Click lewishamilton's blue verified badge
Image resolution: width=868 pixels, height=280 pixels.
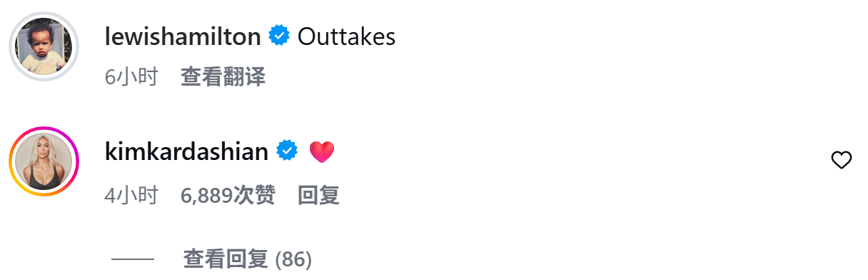coord(279,36)
